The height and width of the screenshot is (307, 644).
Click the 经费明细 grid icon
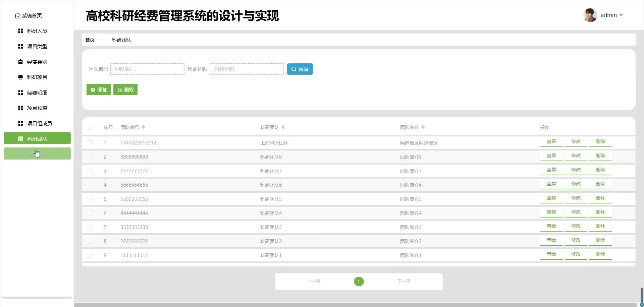coord(20,93)
